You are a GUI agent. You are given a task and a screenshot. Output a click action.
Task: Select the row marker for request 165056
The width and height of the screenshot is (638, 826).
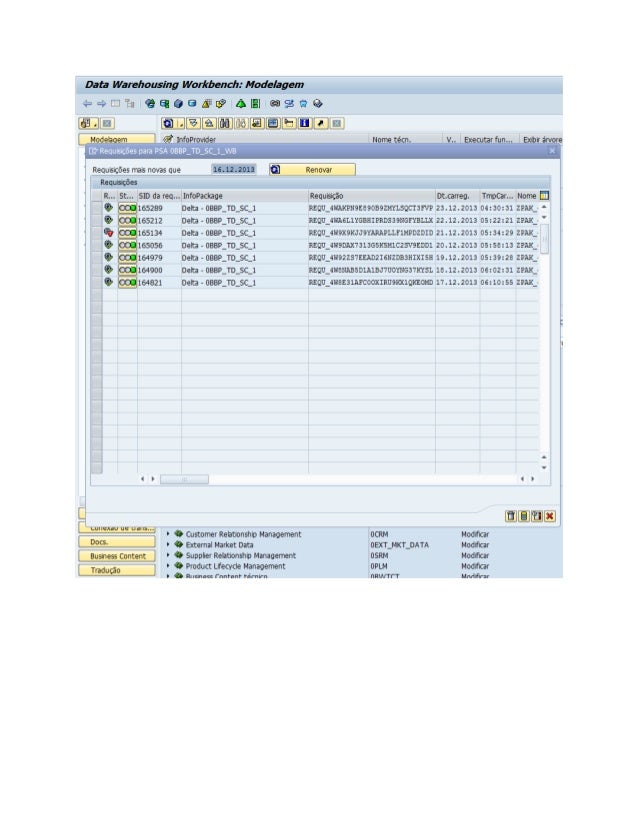click(96, 245)
